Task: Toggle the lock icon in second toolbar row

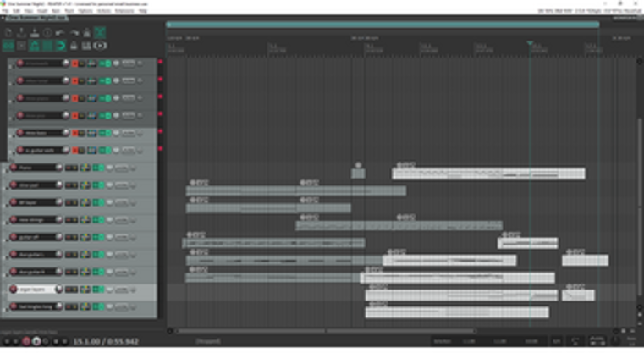Action: click(x=74, y=45)
